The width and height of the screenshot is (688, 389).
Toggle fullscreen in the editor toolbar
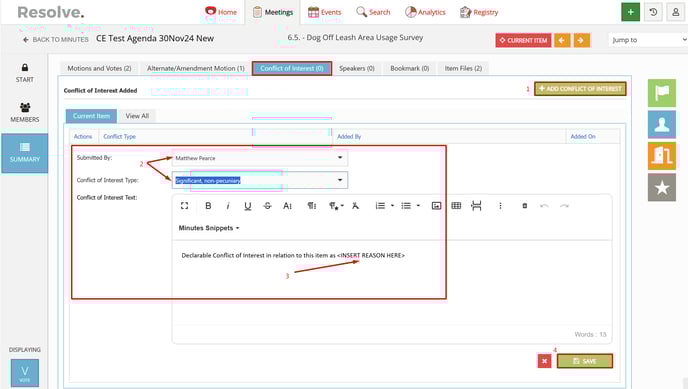tap(184, 206)
